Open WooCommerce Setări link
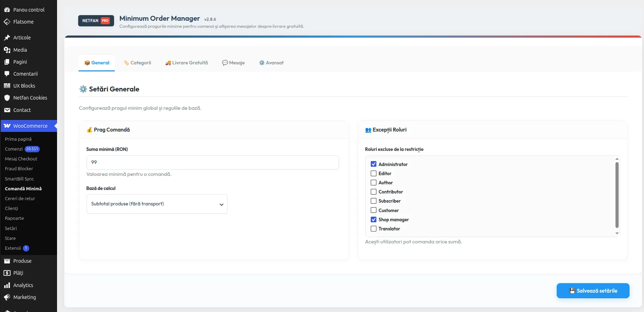644x312 pixels. pyautogui.click(x=11, y=229)
